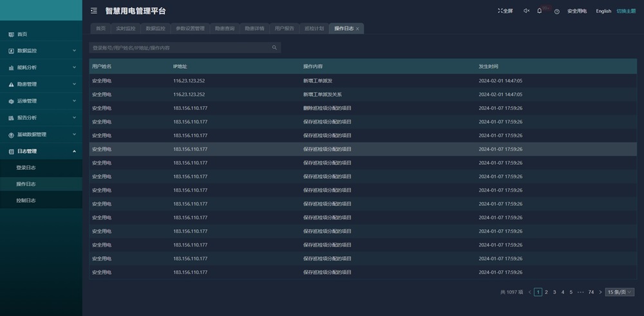Viewport: 644px width, 316px height.
Task: Click the search magnifier icon
Action: coord(274,48)
